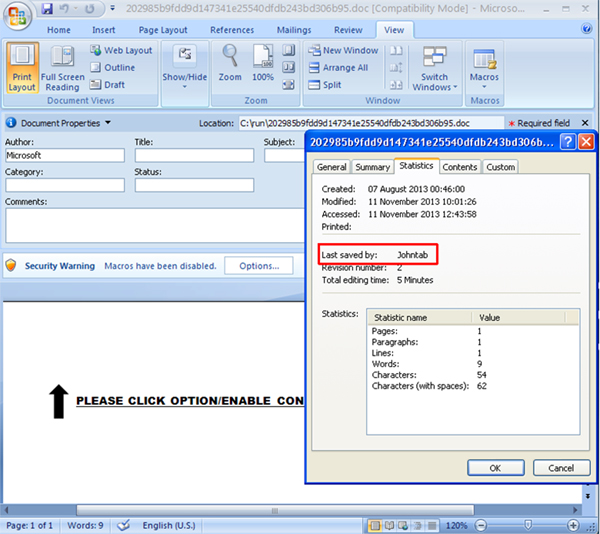
Task: Click the Statistic name column header
Action: 419,317
